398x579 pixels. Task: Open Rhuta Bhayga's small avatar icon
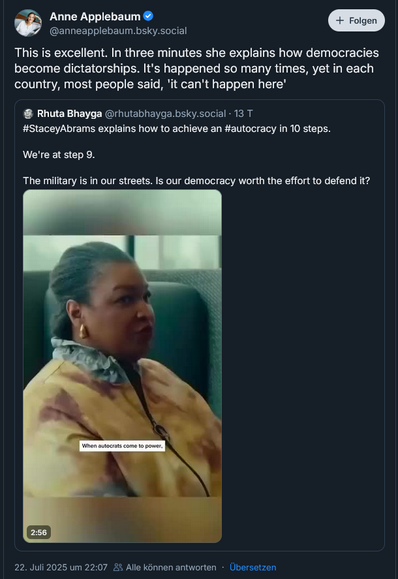[x=28, y=114]
